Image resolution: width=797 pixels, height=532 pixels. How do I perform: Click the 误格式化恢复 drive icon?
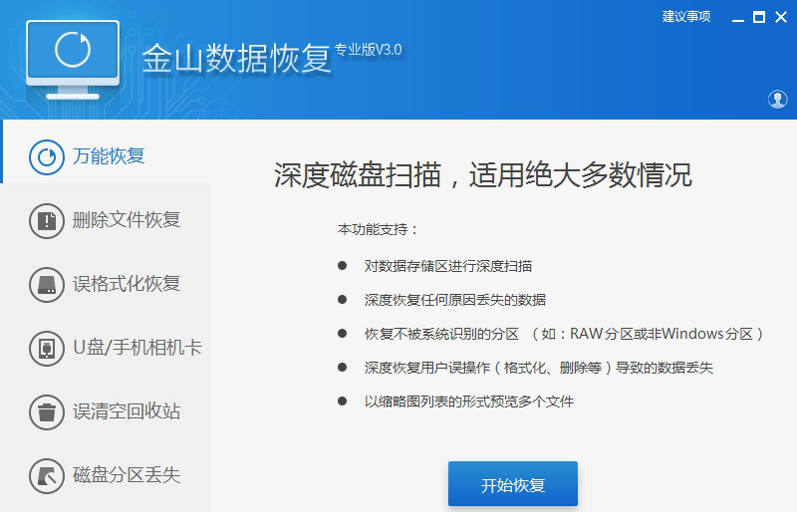click(x=46, y=285)
